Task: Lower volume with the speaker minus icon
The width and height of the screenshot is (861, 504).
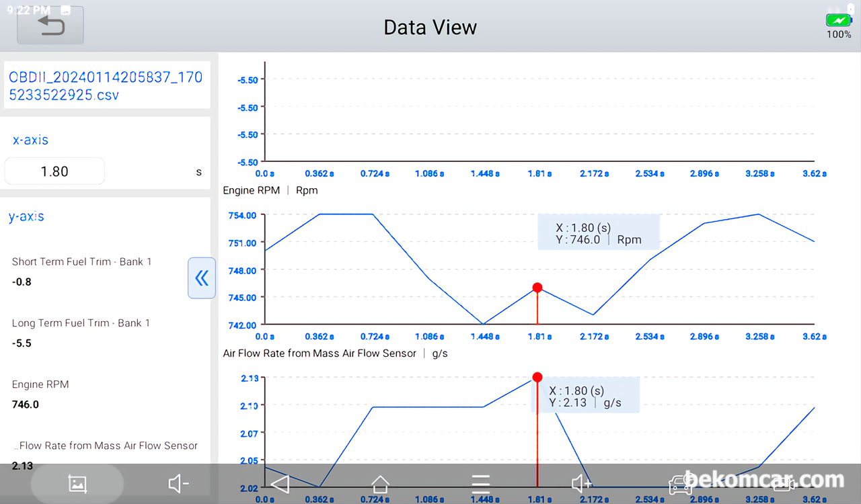Action: click(178, 483)
